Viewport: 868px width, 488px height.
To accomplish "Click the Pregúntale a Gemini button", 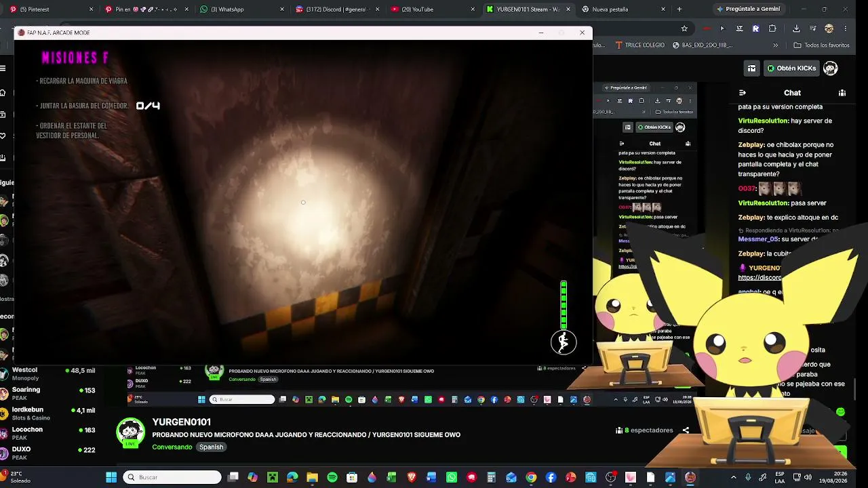I will click(748, 9).
